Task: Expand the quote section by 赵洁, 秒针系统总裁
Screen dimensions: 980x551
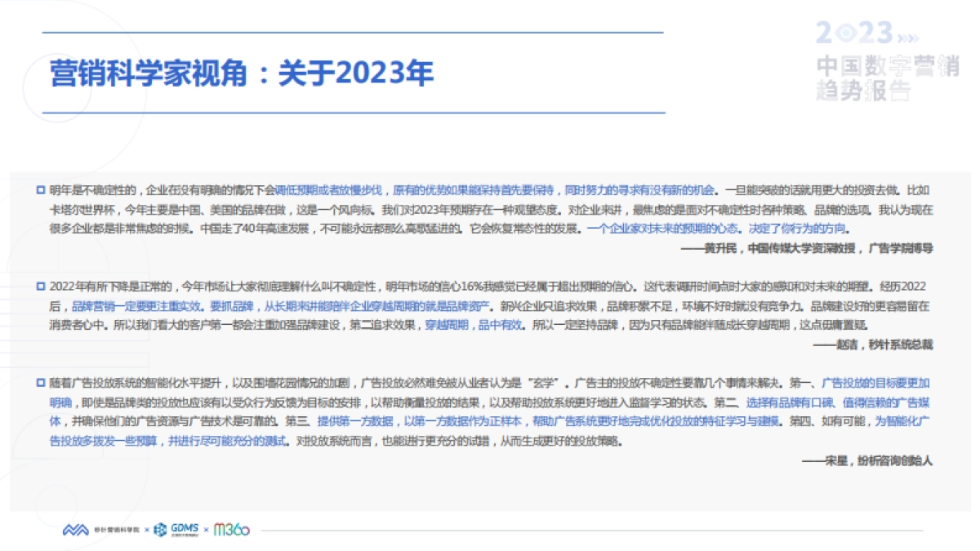Action: click(878, 346)
